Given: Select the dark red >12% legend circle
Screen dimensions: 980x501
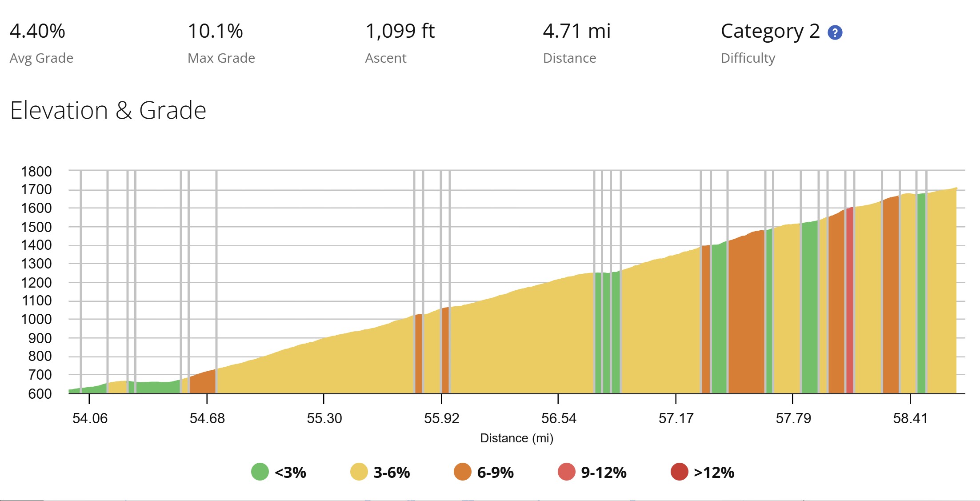Looking at the screenshot, I should click(679, 472).
